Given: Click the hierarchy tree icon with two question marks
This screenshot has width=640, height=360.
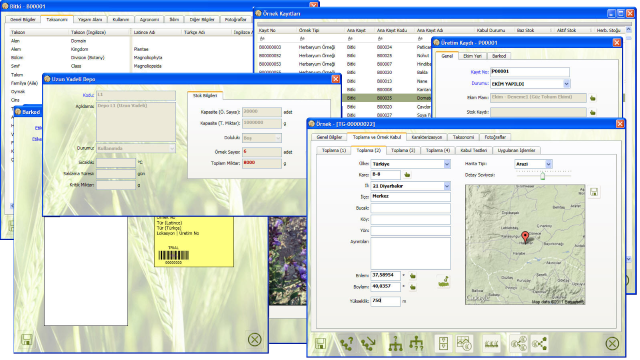Looking at the screenshot, I should point(416,344).
